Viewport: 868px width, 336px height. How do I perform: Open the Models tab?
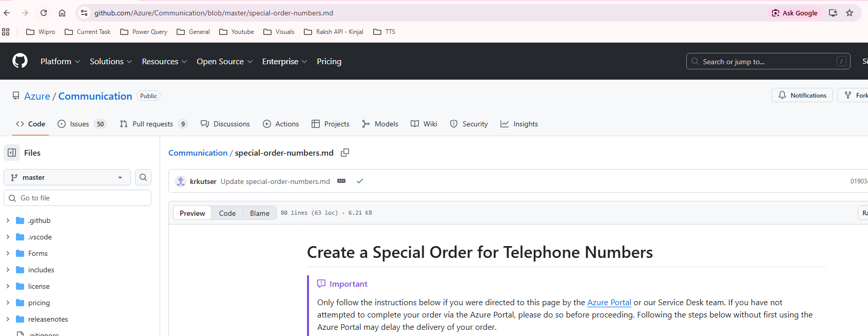coord(380,124)
